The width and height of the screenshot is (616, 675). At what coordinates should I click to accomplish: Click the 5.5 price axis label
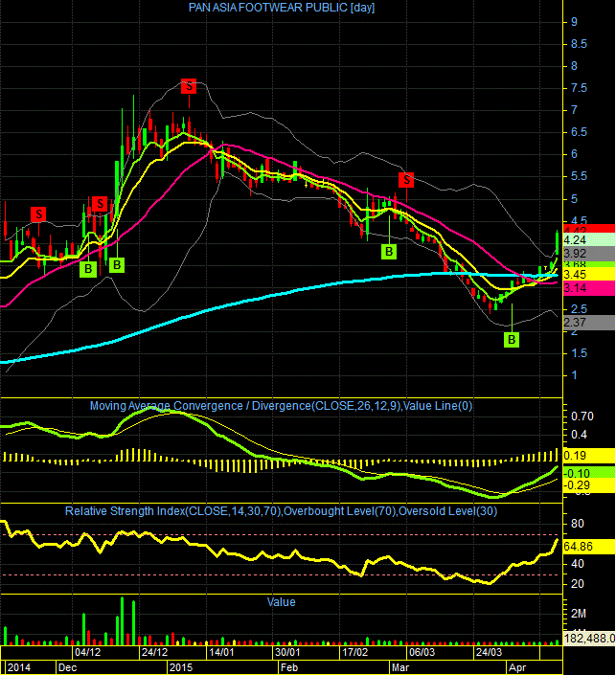point(579,176)
